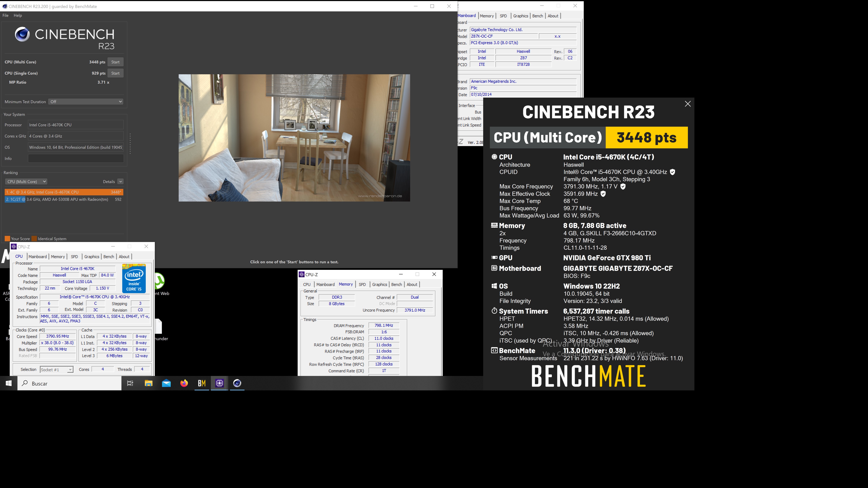The height and width of the screenshot is (488, 868).
Task: Open Memory tab in CPU-Z Mainboard window
Action: 487,16
